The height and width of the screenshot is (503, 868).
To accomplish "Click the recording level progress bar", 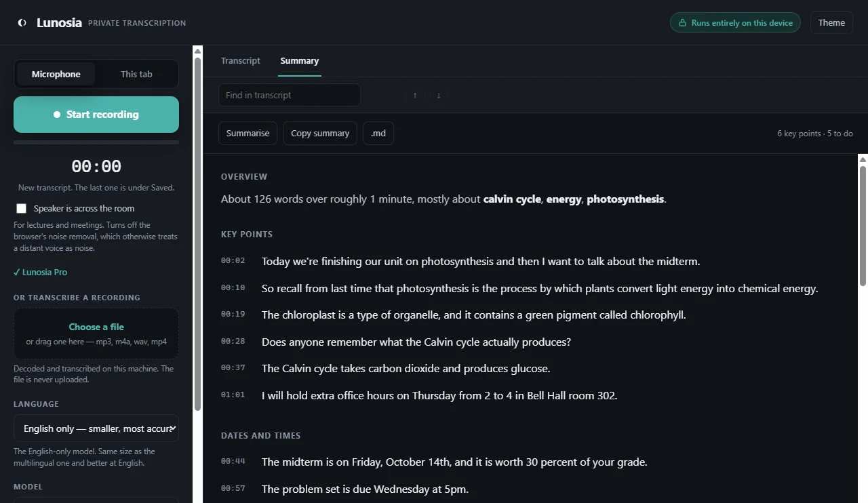I will [x=96, y=142].
